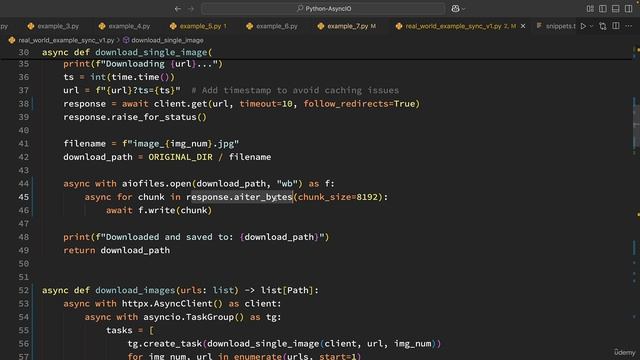Image resolution: width=640 pixels, height=360 pixels.
Task: Click 'response.raise_for_status()' on line 39
Action: coord(135,117)
